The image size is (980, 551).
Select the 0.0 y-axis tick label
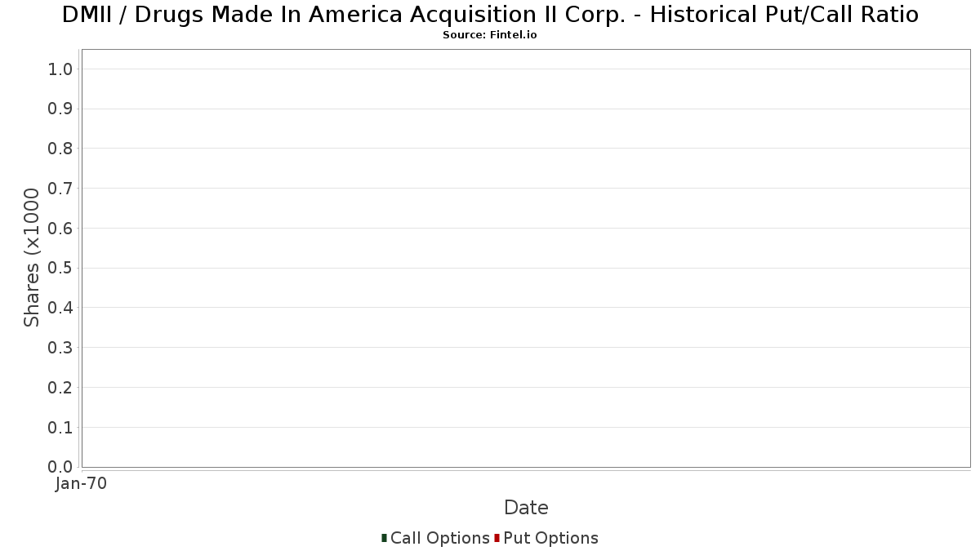(60, 467)
